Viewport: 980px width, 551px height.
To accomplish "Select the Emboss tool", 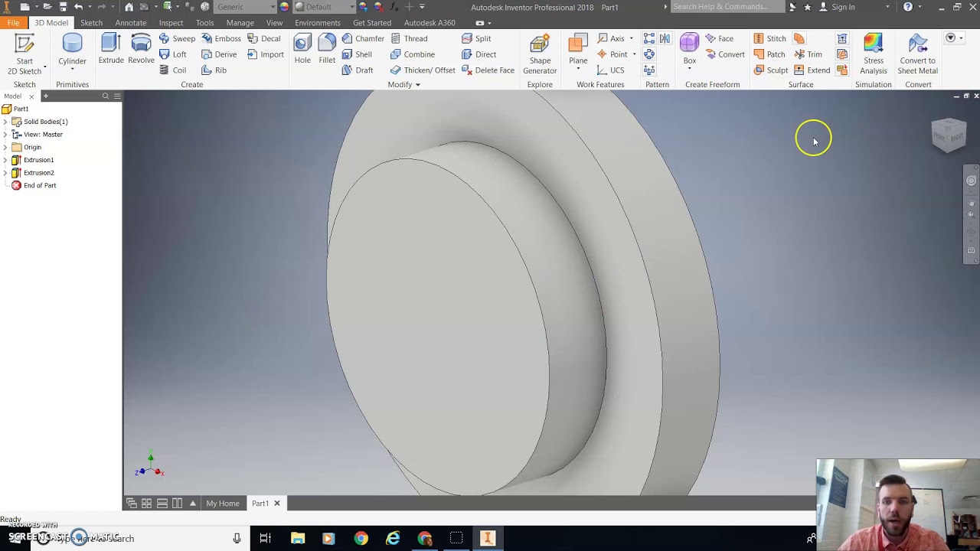I will coord(220,38).
